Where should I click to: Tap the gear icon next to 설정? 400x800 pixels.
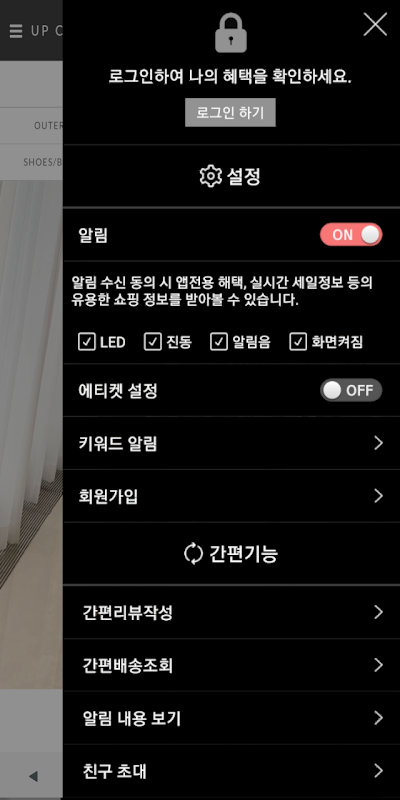coord(210,177)
